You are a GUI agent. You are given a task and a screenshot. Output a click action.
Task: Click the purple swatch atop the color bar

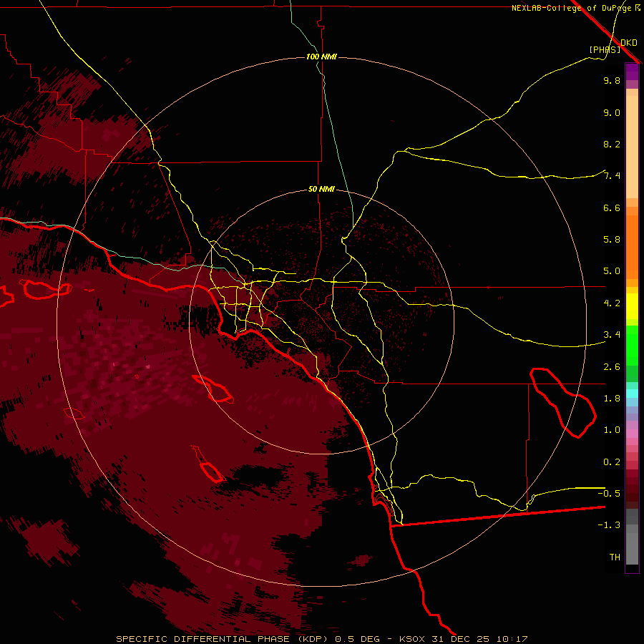click(632, 72)
